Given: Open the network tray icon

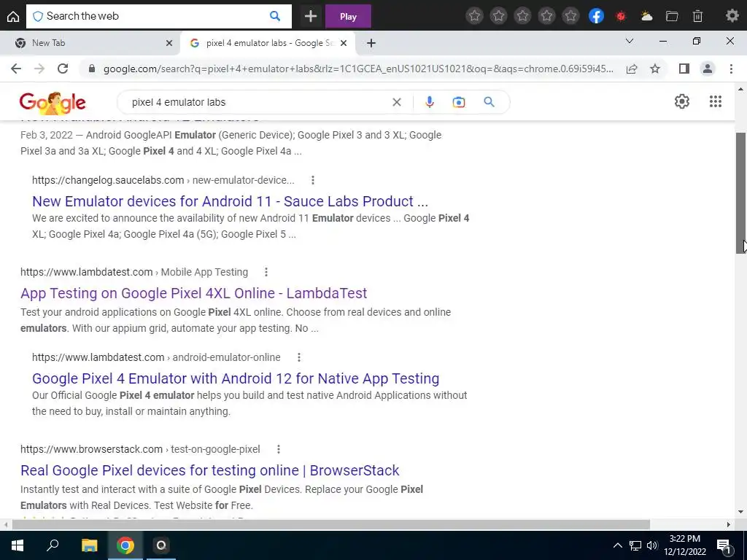Looking at the screenshot, I should [x=635, y=545].
